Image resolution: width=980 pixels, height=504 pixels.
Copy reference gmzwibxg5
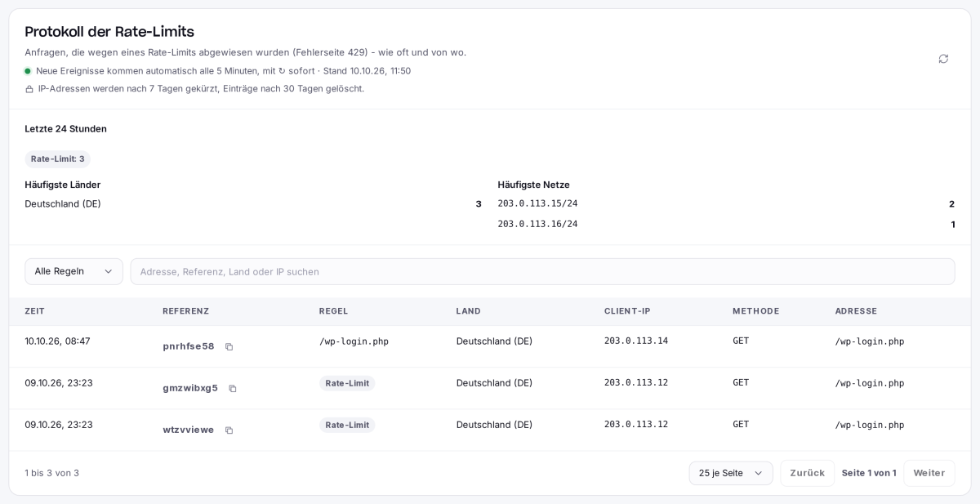(x=233, y=388)
